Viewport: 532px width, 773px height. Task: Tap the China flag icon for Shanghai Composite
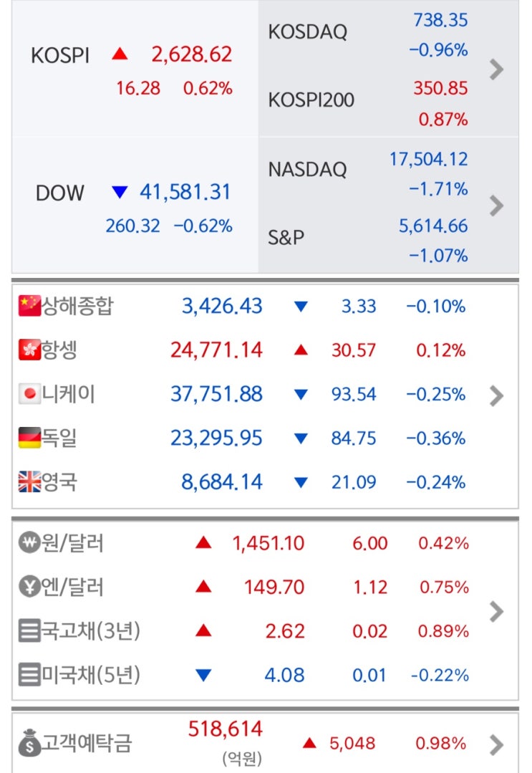point(29,307)
